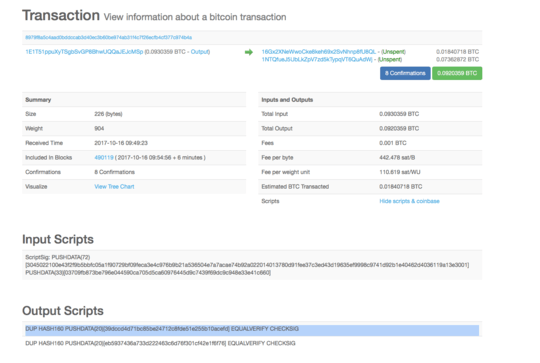Open the transaction hash link under the heading
Viewport: 540px width, 363px height.
pyautogui.click(x=108, y=38)
